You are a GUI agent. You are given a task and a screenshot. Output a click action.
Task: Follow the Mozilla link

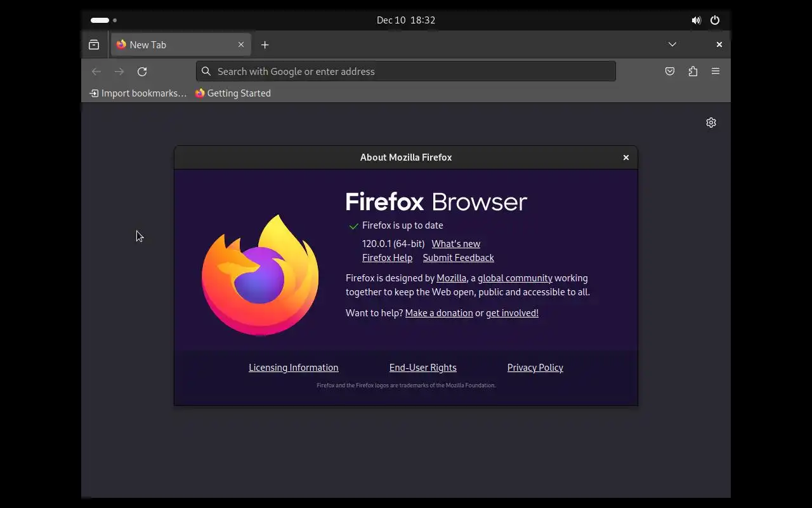(x=452, y=278)
